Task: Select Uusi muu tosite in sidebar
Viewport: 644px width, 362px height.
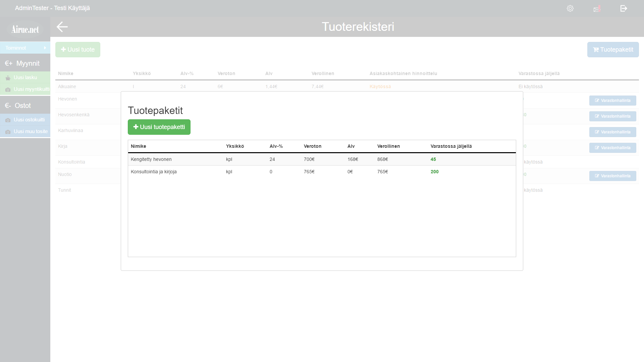Action: pos(25,131)
